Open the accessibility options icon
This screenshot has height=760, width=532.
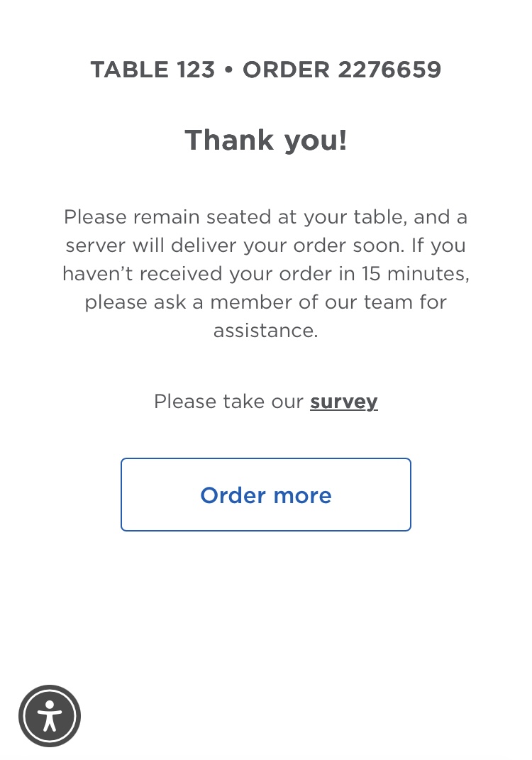[x=50, y=715]
